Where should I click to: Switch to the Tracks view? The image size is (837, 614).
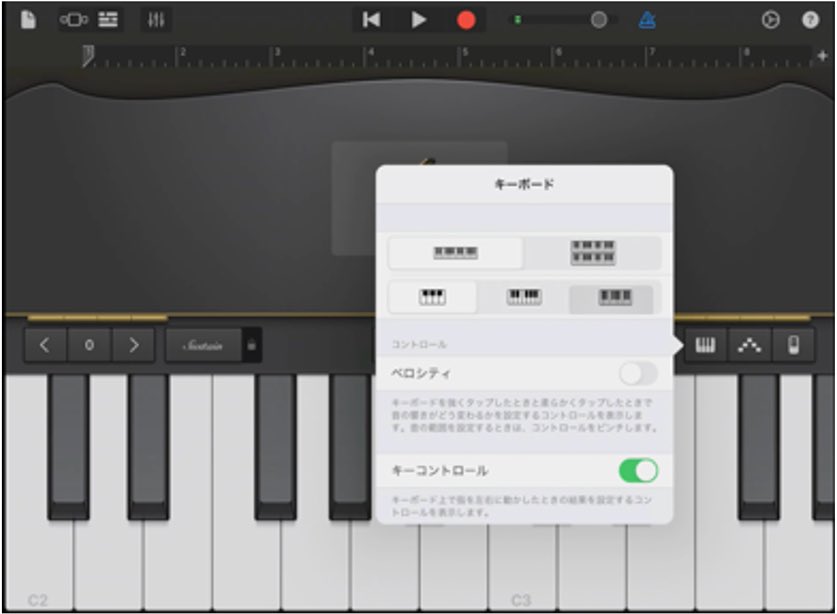pyautogui.click(x=108, y=20)
